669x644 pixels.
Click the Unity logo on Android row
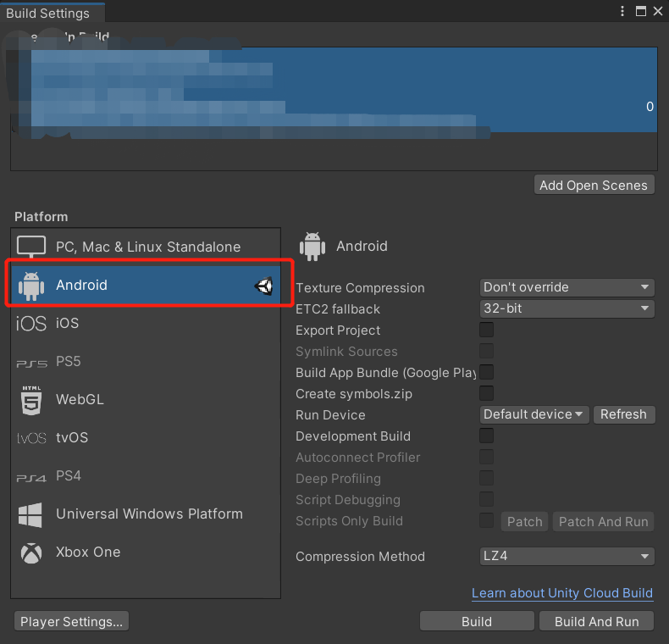[264, 286]
